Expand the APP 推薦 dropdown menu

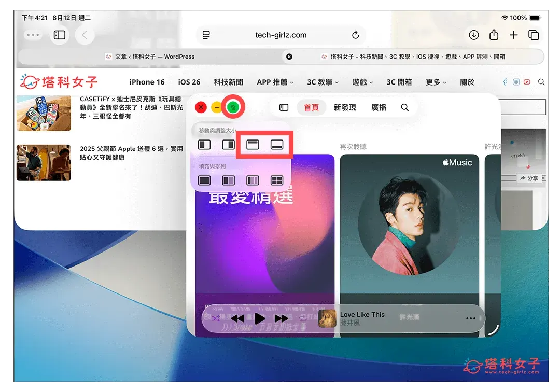tap(275, 82)
